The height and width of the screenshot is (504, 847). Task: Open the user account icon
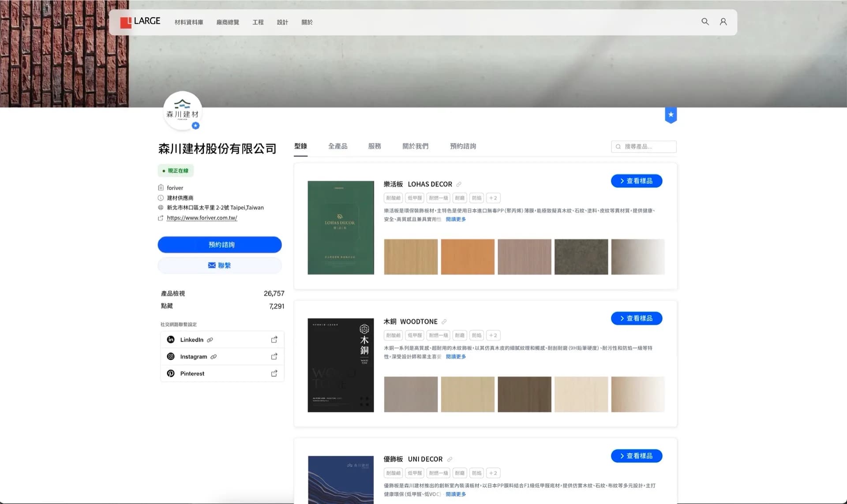tap(723, 22)
